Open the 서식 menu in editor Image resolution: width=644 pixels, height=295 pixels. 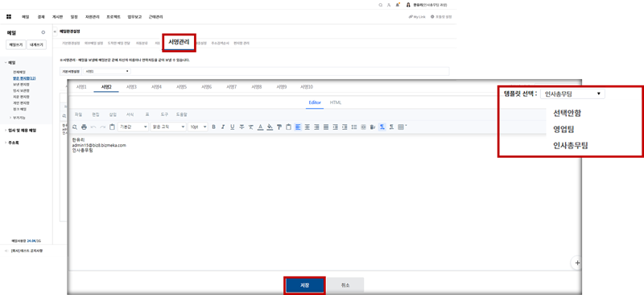click(130, 114)
